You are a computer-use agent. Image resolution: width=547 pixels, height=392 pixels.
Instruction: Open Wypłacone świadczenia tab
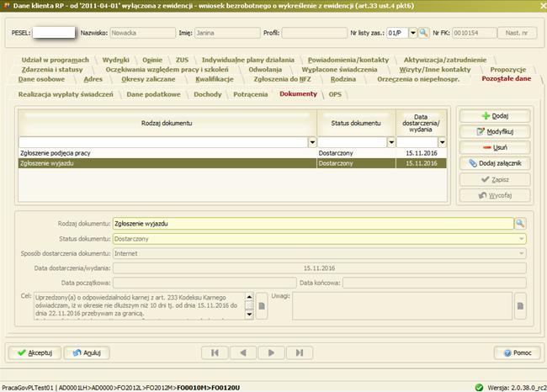[339, 70]
